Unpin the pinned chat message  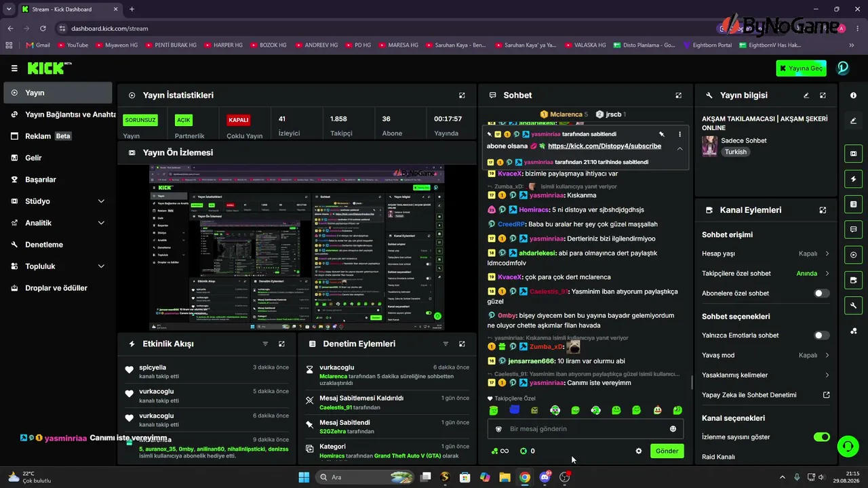click(662, 134)
